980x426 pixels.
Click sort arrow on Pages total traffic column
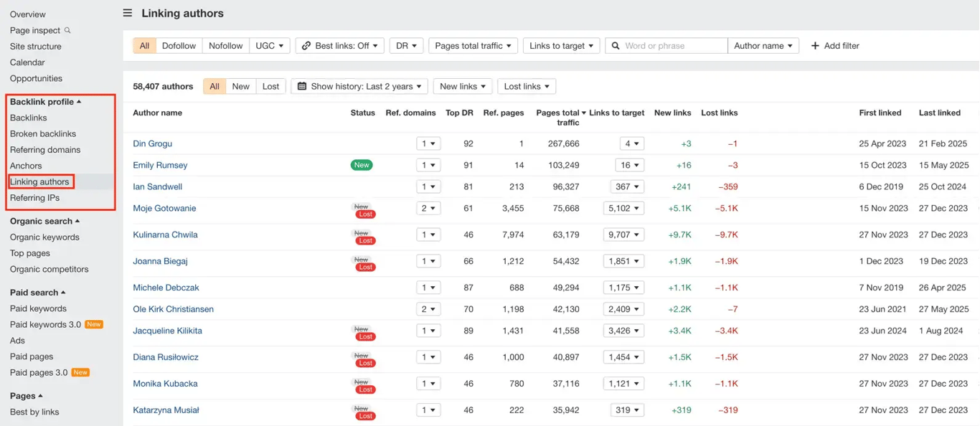point(583,113)
